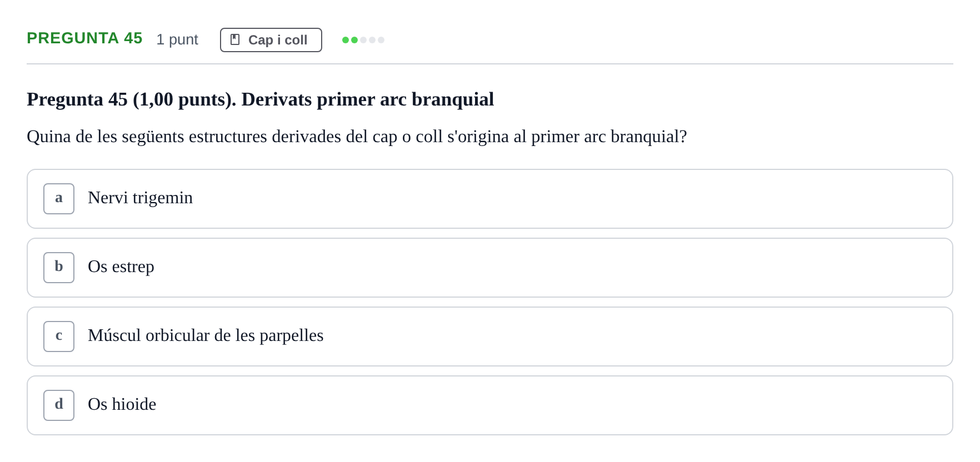980x462 pixels.
Task: Choose the Nervi trigemin option
Action: point(490,199)
